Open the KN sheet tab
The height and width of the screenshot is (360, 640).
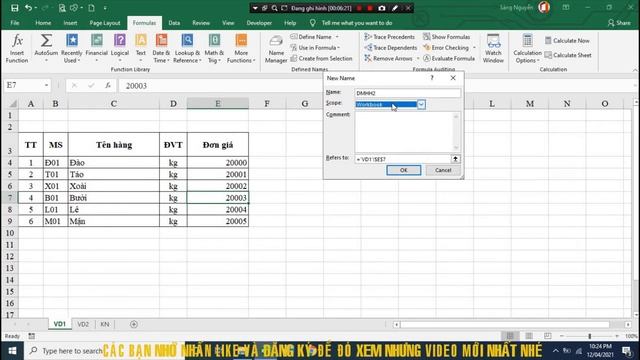click(x=104, y=324)
